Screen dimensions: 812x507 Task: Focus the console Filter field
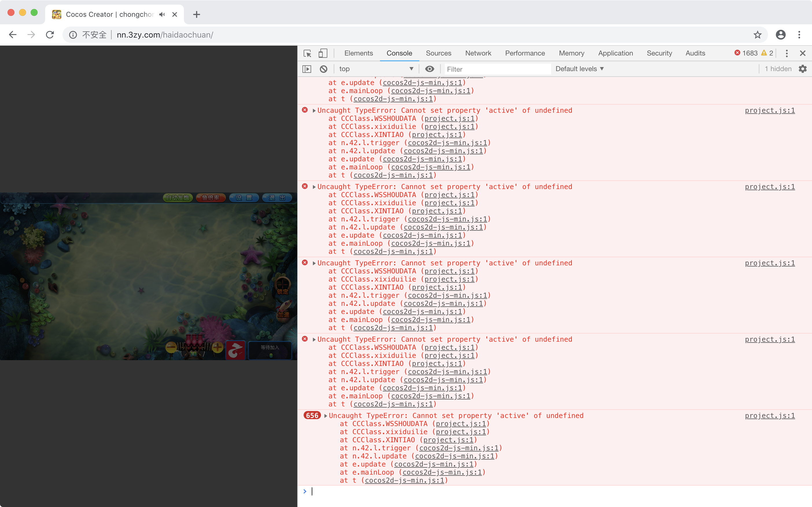pyautogui.click(x=497, y=69)
